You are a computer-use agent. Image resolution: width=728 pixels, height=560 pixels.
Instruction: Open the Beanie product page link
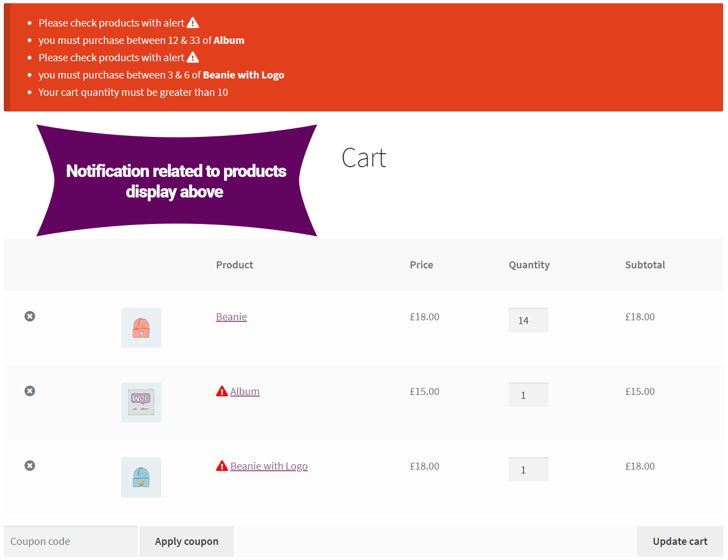click(231, 317)
